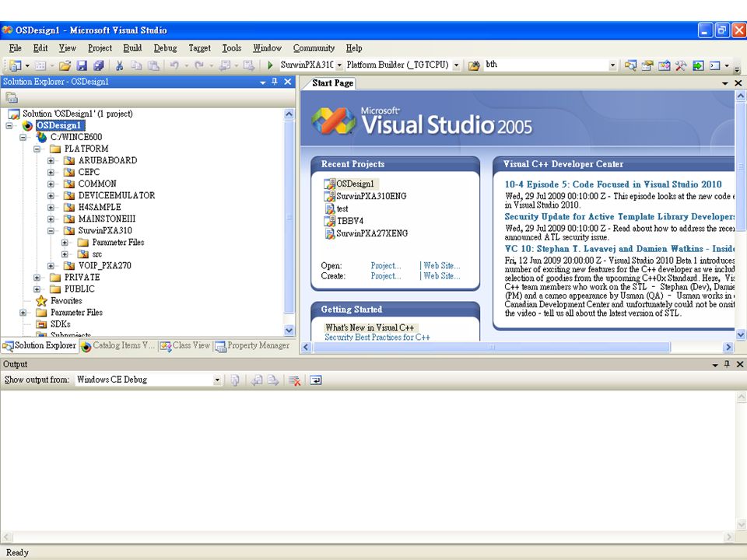
Task: Expand the src folder node
Action: point(65,254)
